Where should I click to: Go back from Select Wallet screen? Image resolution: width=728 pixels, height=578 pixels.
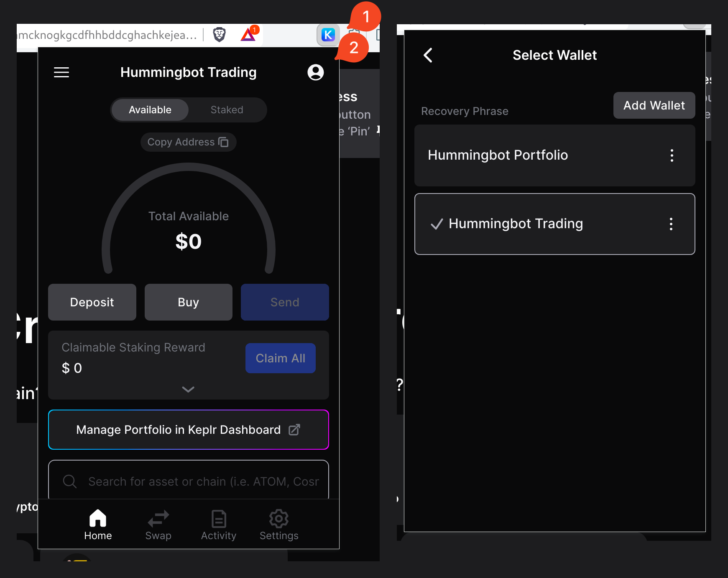pyautogui.click(x=428, y=55)
